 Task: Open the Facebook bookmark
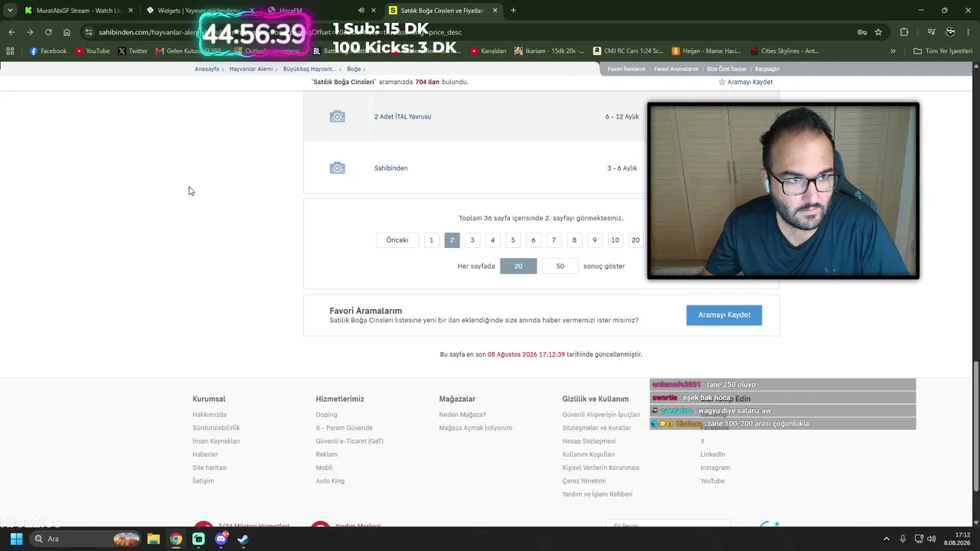[x=48, y=51]
